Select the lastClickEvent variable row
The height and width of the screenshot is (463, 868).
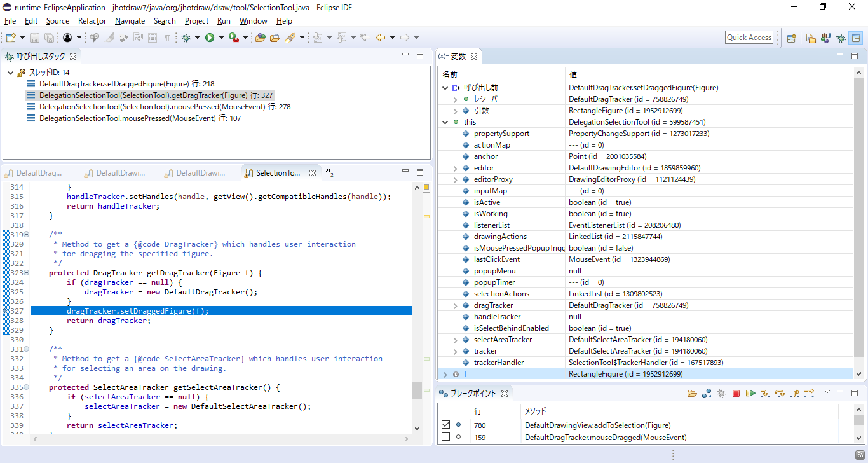645,259
